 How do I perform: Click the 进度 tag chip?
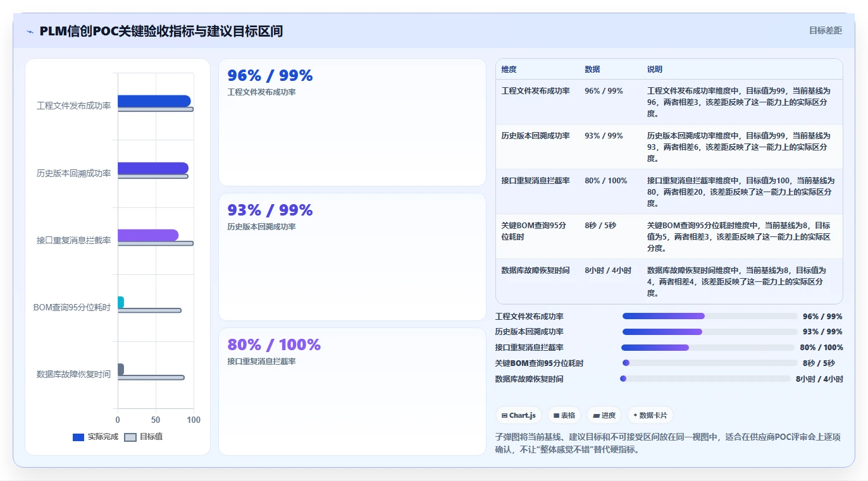pyautogui.click(x=604, y=415)
